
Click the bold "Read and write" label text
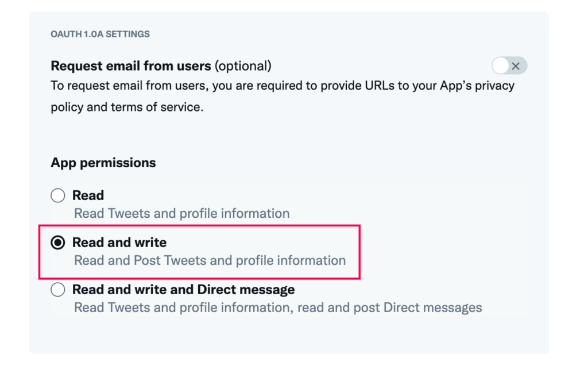click(119, 243)
